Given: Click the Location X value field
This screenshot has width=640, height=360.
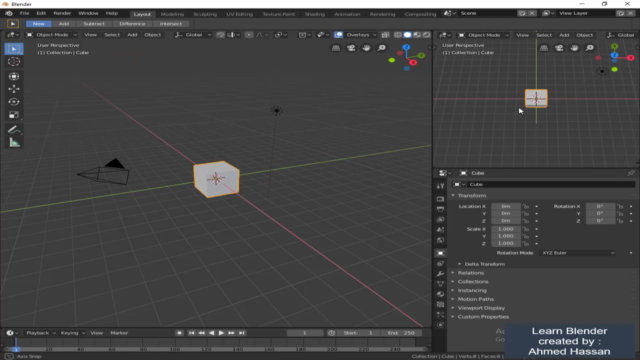Looking at the screenshot, I should click(506, 207).
